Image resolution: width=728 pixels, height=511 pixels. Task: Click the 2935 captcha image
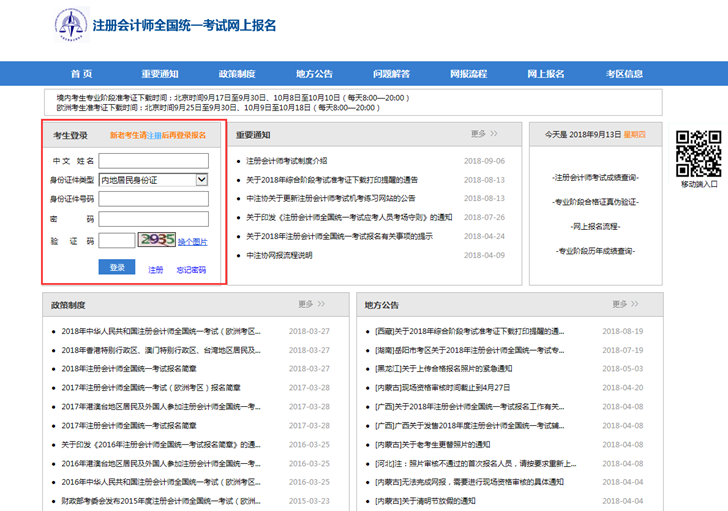pos(157,241)
